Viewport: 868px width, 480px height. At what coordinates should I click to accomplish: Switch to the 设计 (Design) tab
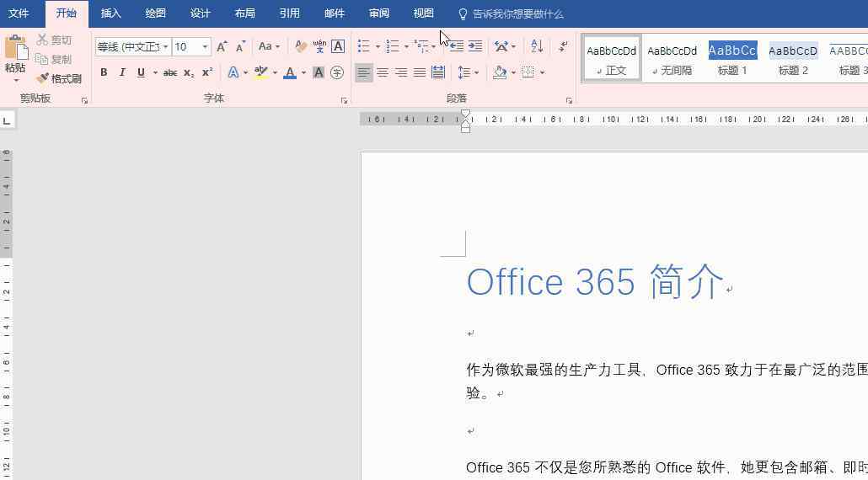pos(200,13)
